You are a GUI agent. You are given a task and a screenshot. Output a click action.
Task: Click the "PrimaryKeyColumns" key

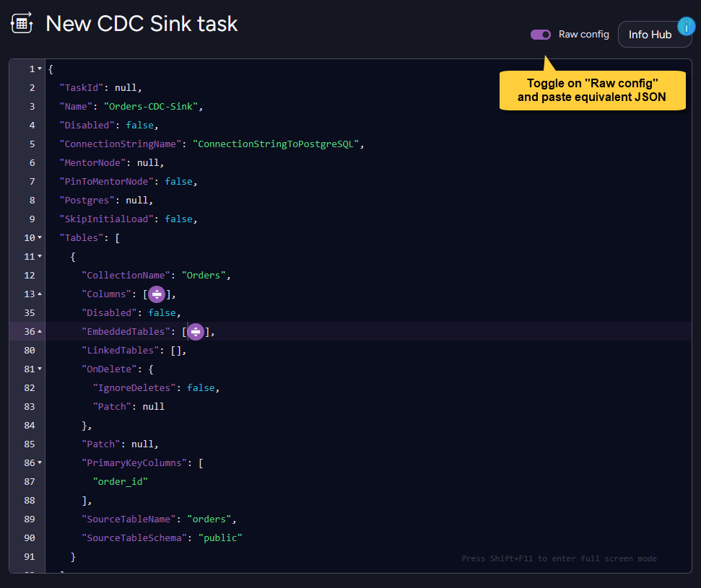click(x=134, y=463)
